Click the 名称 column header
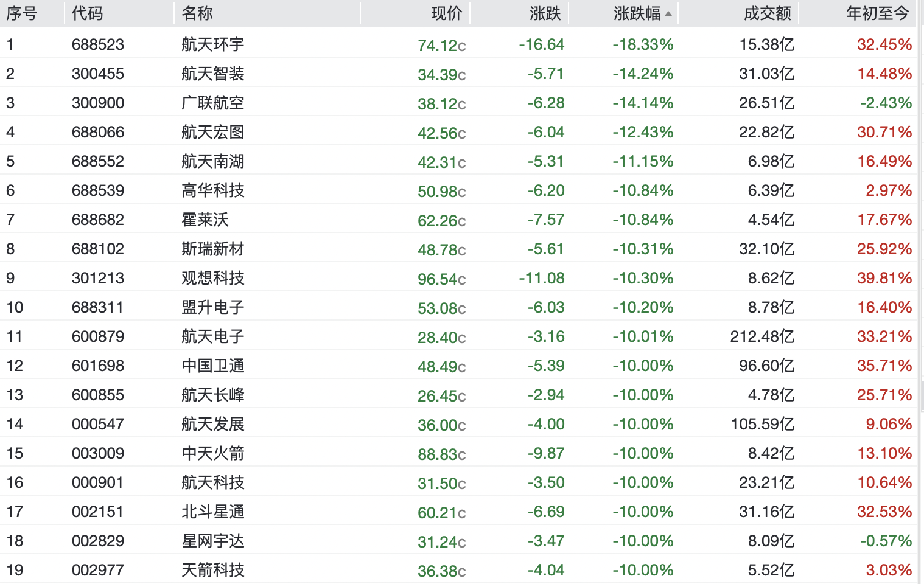This screenshot has height=584, width=924. tap(197, 13)
